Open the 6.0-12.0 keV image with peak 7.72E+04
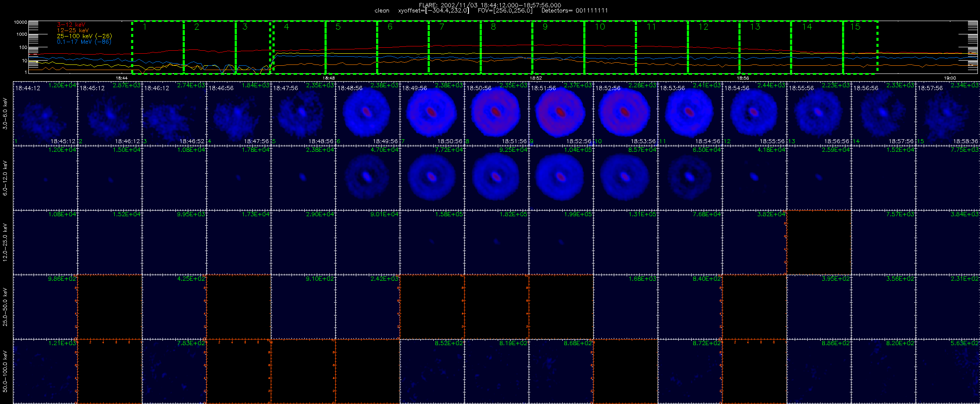The width and height of the screenshot is (980, 404). [432, 178]
